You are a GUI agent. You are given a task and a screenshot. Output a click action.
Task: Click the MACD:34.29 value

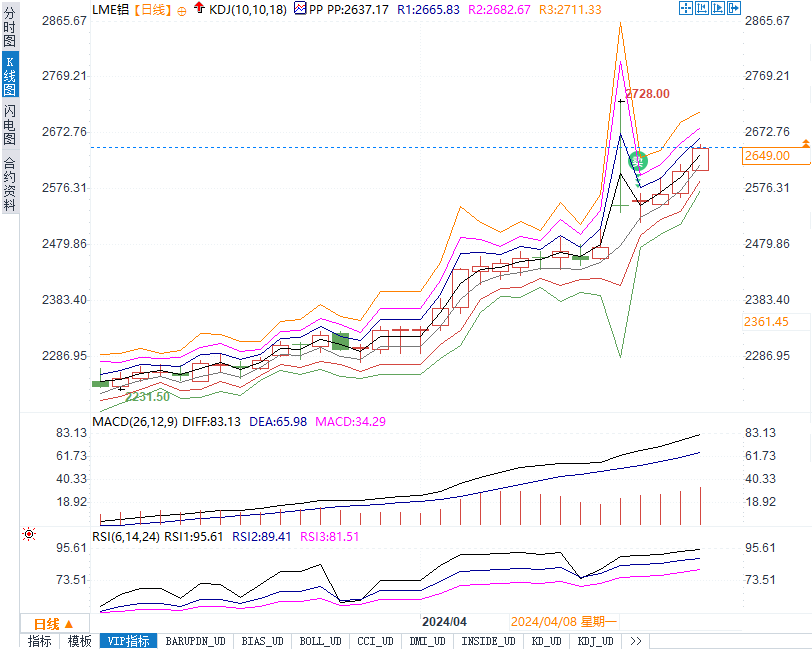pos(351,422)
